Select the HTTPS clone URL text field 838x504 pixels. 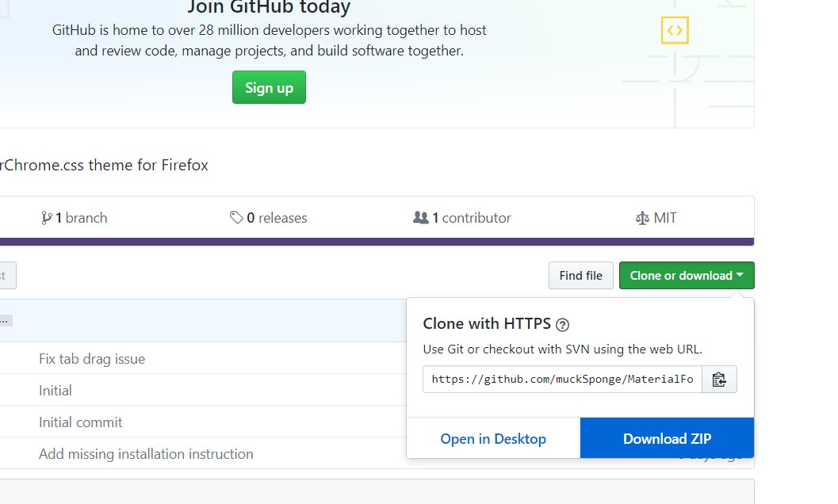(562, 380)
